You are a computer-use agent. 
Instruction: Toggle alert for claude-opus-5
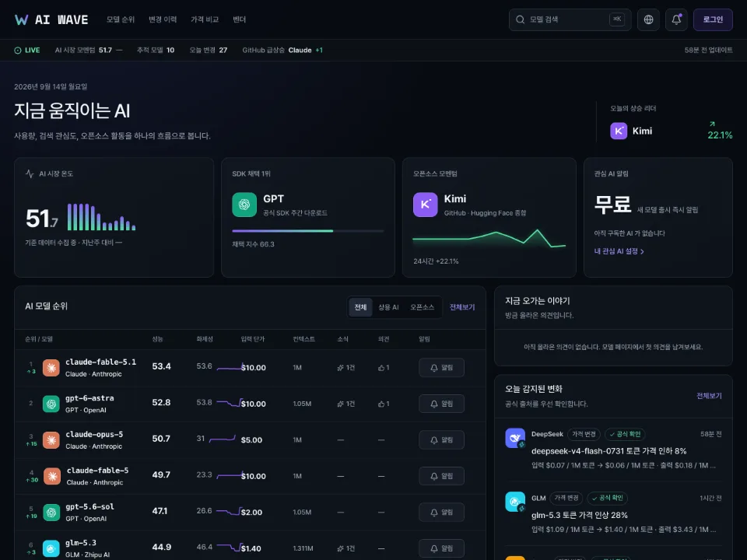(442, 440)
